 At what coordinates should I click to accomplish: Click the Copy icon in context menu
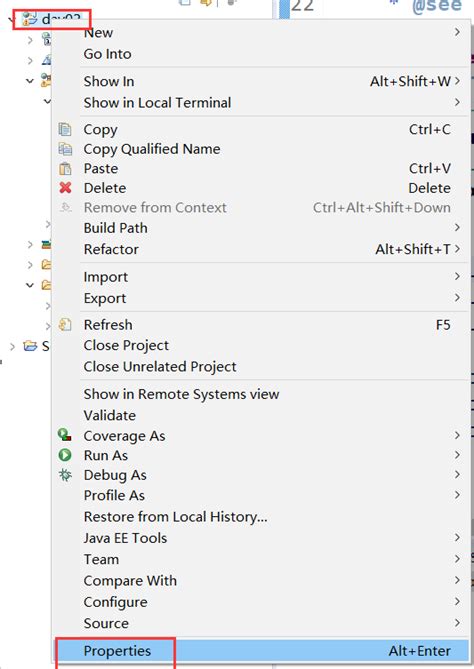tap(65, 129)
